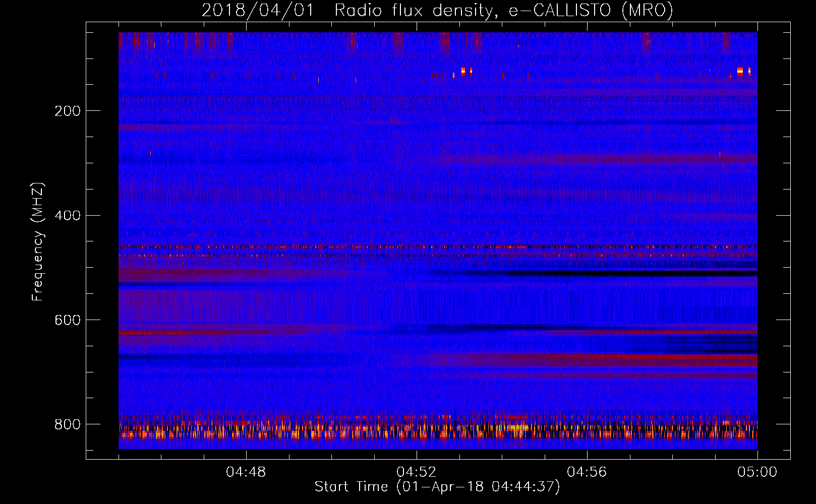Click the 04:56 time tick label
This screenshot has height=504, width=816.
tap(587, 472)
